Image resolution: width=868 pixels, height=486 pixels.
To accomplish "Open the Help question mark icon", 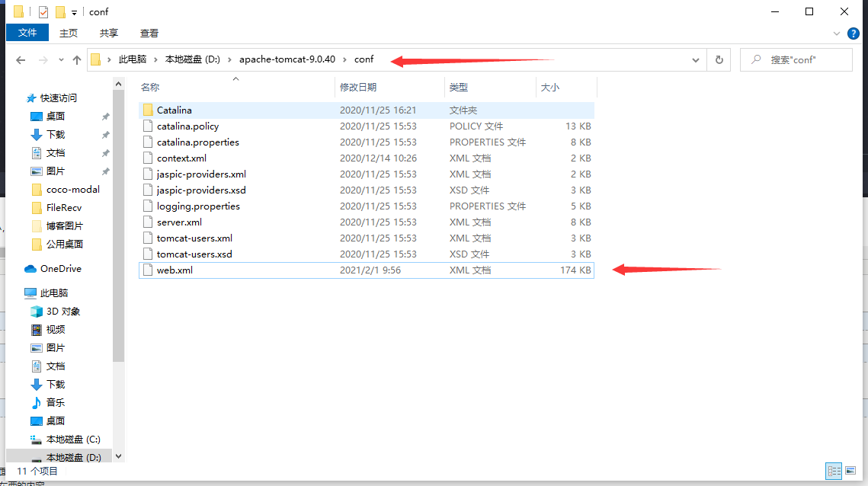I will 854,34.
